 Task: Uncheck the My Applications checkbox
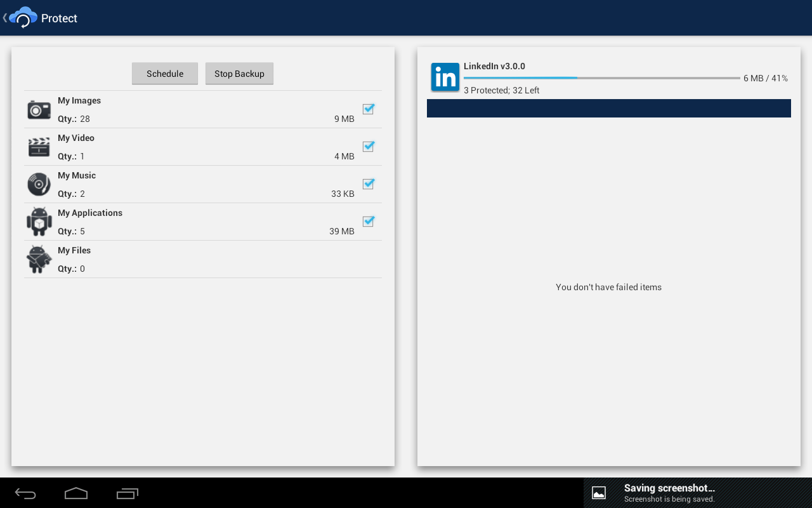click(x=368, y=221)
